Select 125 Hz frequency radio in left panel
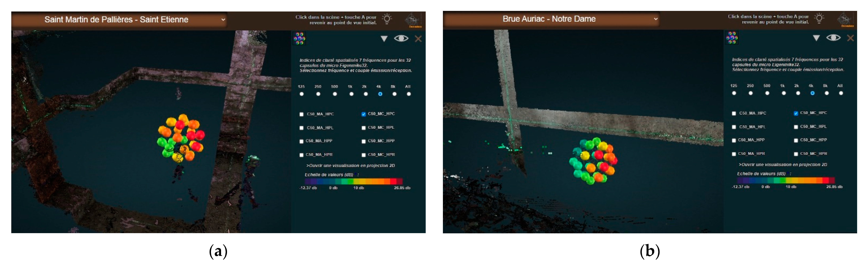This screenshot has height=268, width=868. click(x=302, y=94)
